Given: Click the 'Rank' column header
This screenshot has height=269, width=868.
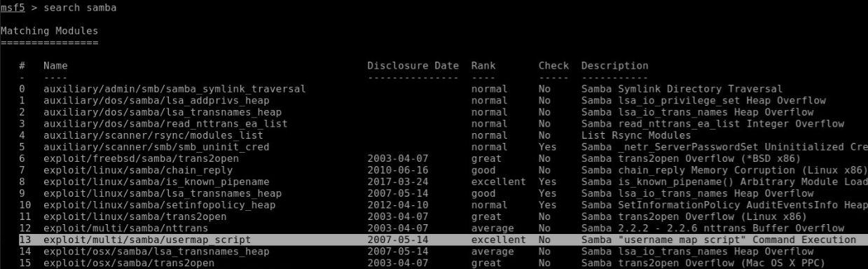Looking at the screenshot, I should pyautogui.click(x=484, y=66).
